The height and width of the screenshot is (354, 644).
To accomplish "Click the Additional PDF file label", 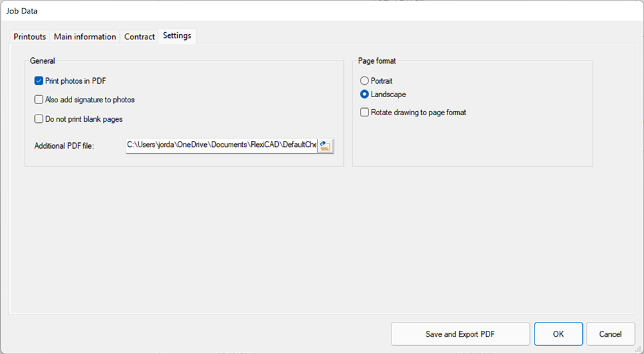I will coord(64,146).
